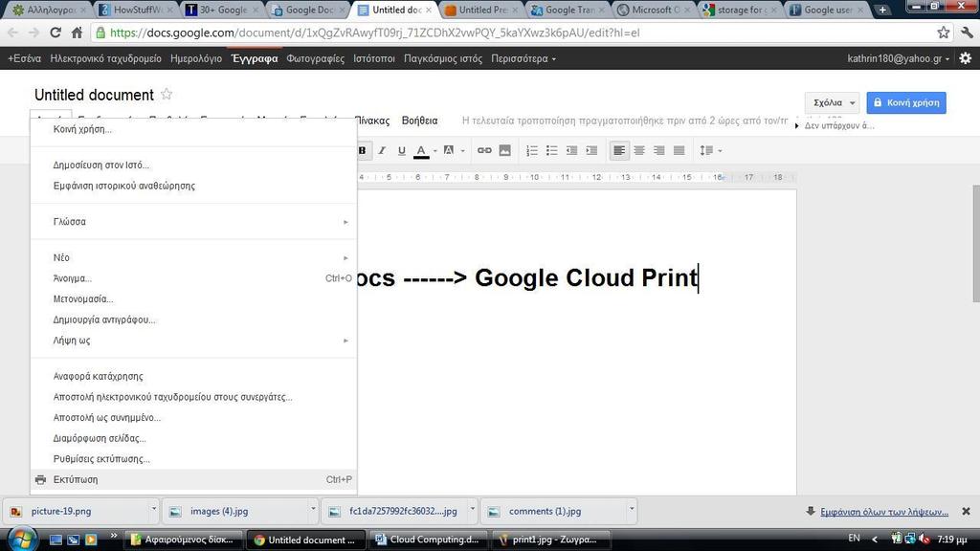This screenshot has width=980, height=551.
Task: Toggle bold formatting in the toolbar
Action: tap(363, 150)
